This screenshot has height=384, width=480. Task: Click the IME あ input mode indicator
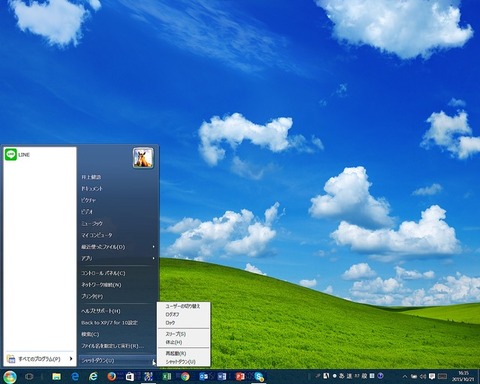[342, 376]
